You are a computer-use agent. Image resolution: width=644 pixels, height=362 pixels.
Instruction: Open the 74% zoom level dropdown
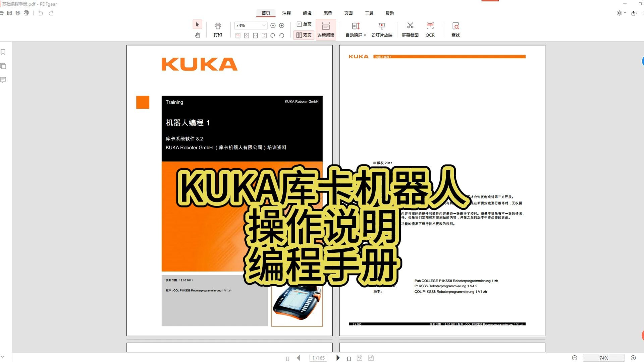point(251,25)
